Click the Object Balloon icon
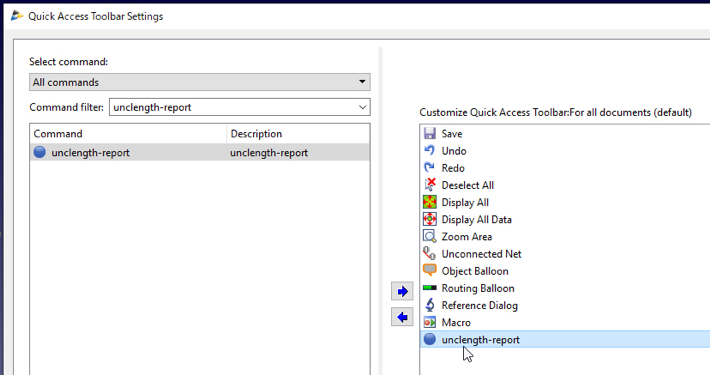Viewport: 710px width, 375px height. pos(430,270)
